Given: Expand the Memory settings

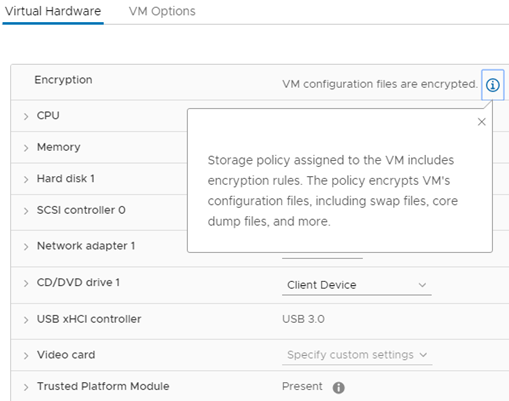Looking at the screenshot, I should click(x=26, y=148).
